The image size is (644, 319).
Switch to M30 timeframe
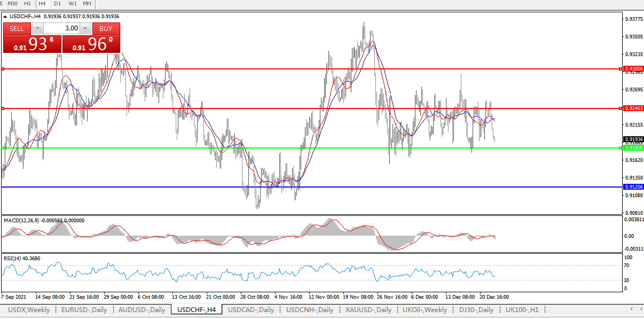(x=13, y=4)
